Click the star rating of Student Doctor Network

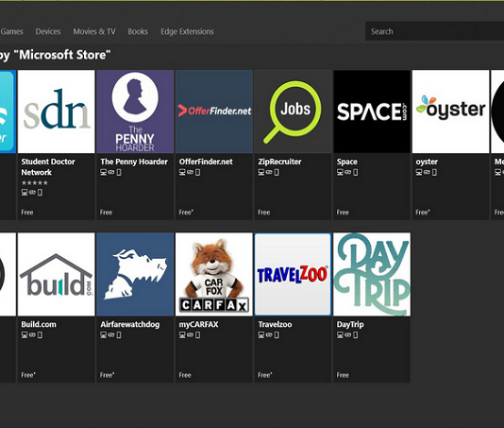[x=35, y=182]
